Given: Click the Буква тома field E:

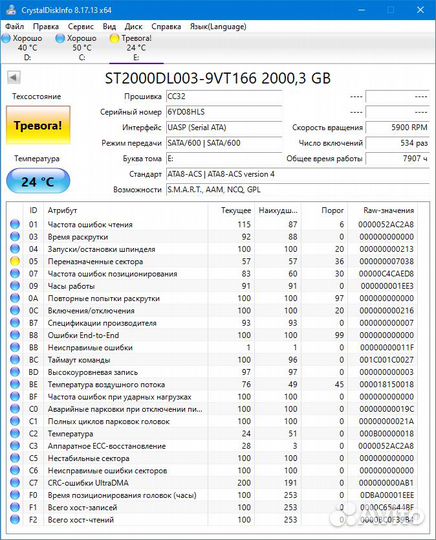Looking at the screenshot, I should pyautogui.click(x=224, y=158).
